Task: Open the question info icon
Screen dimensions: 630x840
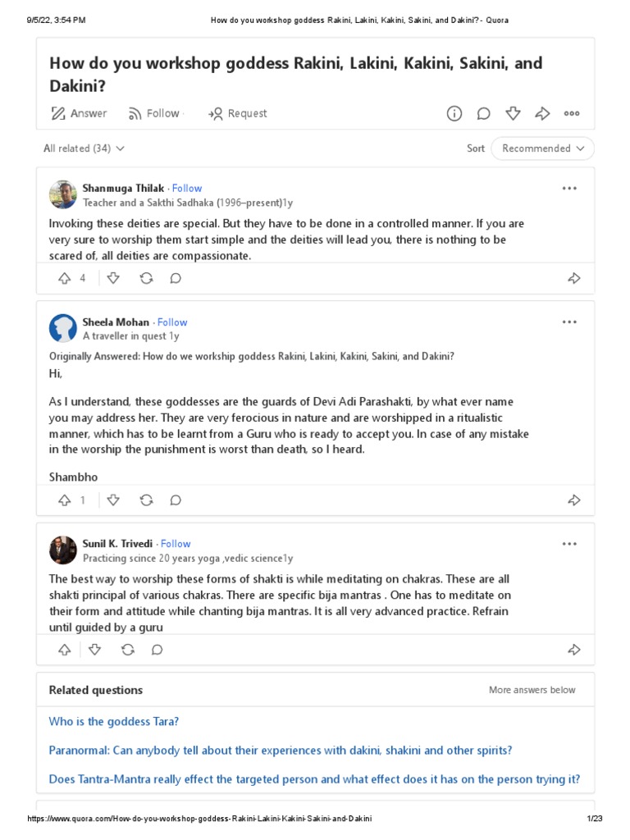Action: [x=454, y=113]
